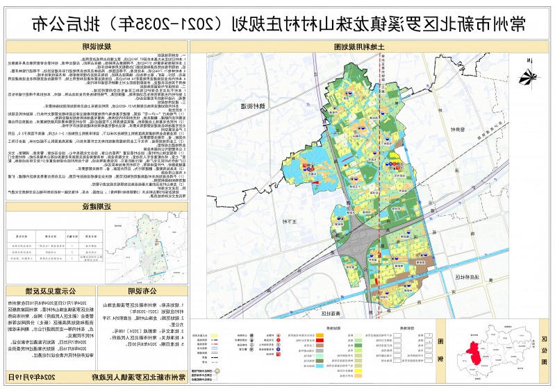The image size is (555, 392).
Task: Click the 土地利用规划图 header
Action: (x=359, y=46)
